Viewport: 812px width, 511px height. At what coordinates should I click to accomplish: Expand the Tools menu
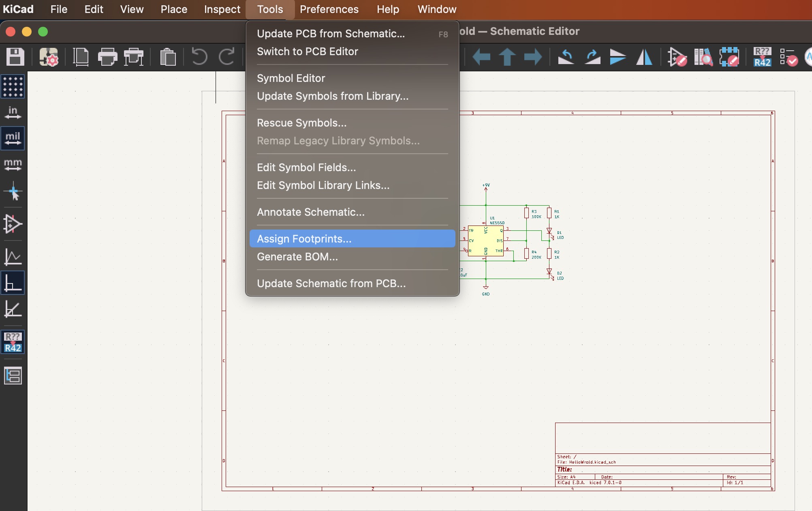(269, 9)
